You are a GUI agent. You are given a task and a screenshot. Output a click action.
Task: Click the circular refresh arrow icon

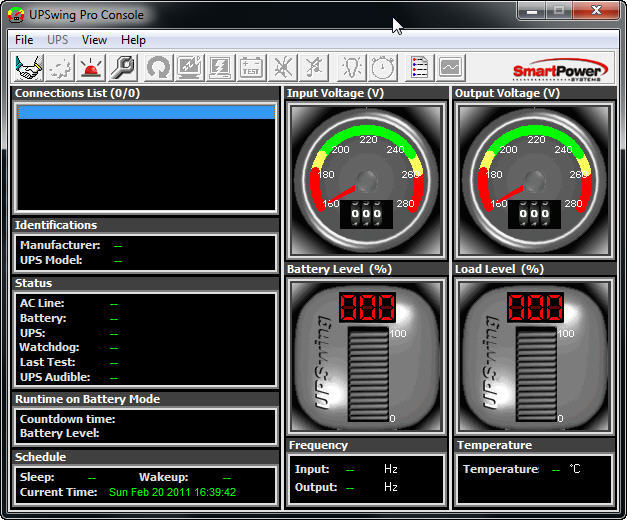coord(157,68)
